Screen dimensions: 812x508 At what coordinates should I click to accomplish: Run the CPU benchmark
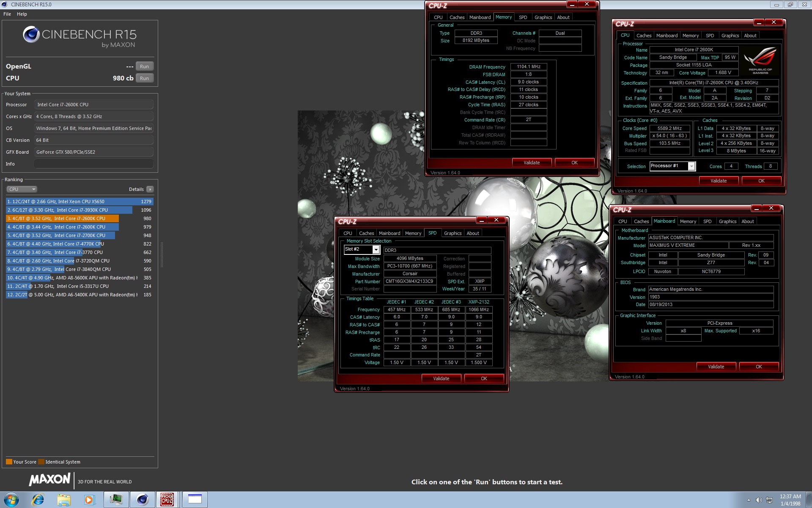[145, 78]
